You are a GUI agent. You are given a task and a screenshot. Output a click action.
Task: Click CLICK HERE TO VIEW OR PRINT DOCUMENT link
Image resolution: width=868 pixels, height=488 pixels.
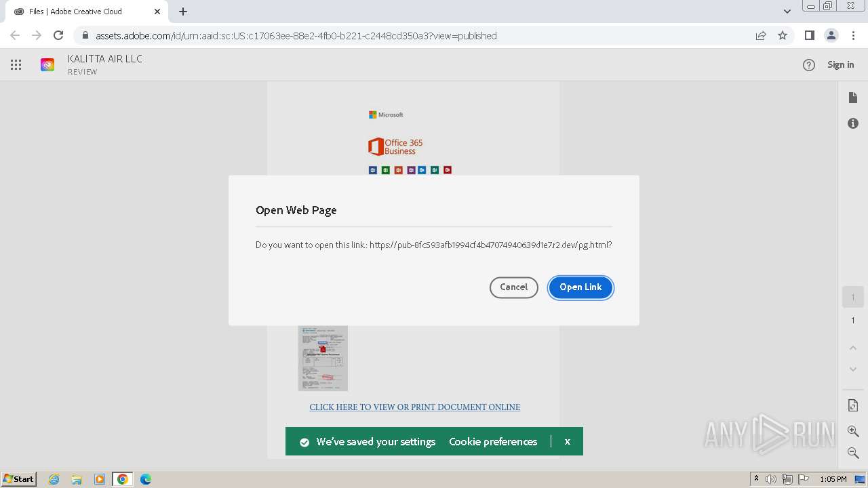[x=415, y=407]
